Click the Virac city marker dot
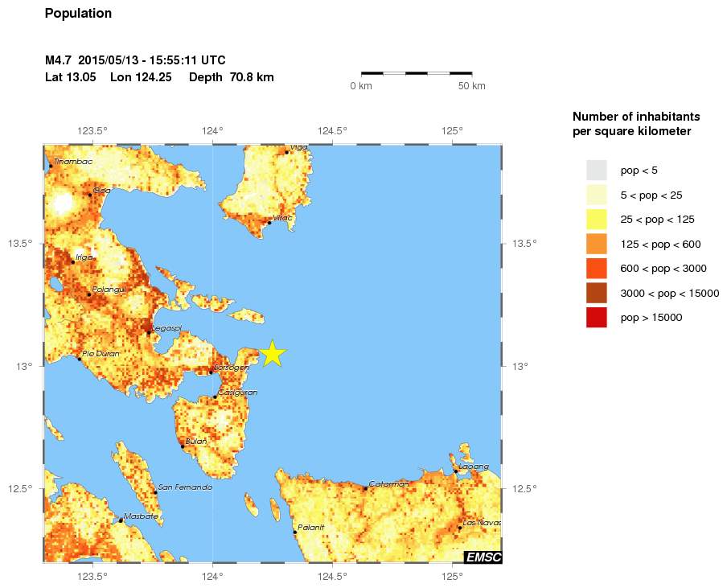 click(x=269, y=222)
